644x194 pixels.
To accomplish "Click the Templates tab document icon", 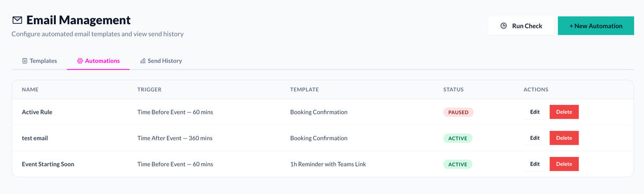I will tap(25, 61).
